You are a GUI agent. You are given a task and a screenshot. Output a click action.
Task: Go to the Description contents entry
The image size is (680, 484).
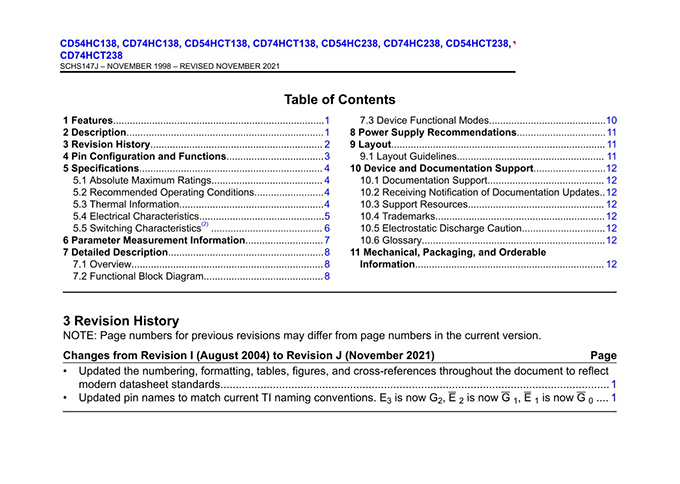pyautogui.click(x=95, y=132)
